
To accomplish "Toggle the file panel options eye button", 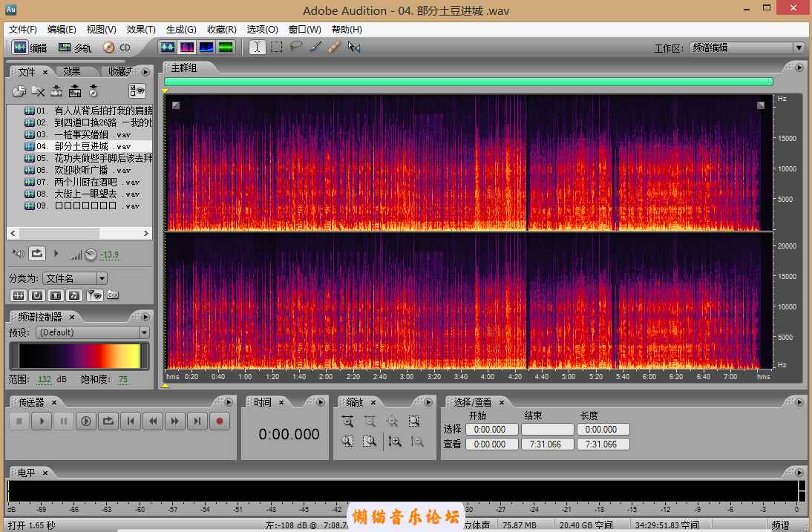I will (x=137, y=91).
